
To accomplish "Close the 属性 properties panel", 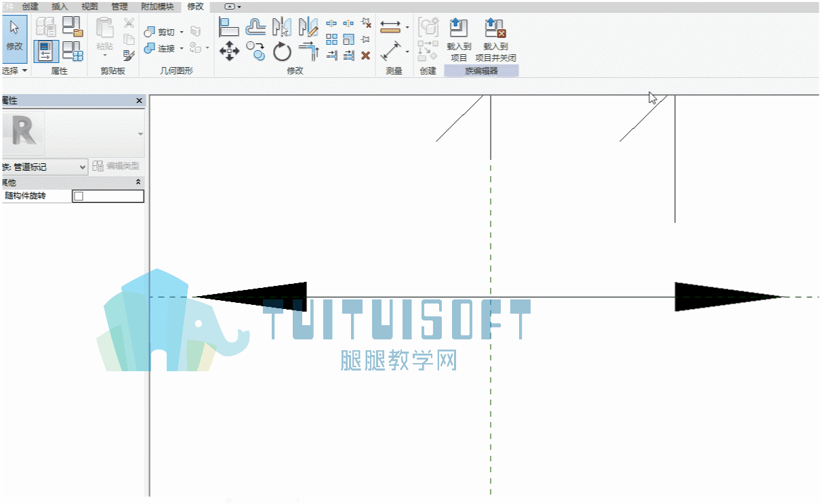I will pyautogui.click(x=140, y=100).
